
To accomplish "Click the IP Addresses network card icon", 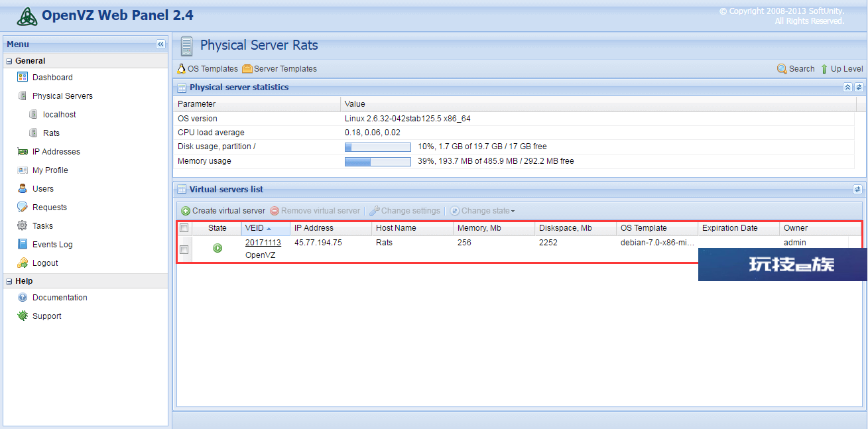I will coord(23,152).
